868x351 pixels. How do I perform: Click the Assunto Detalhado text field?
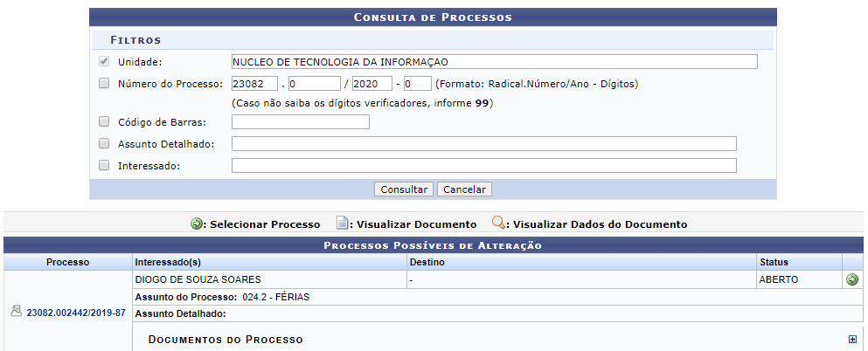[483, 144]
